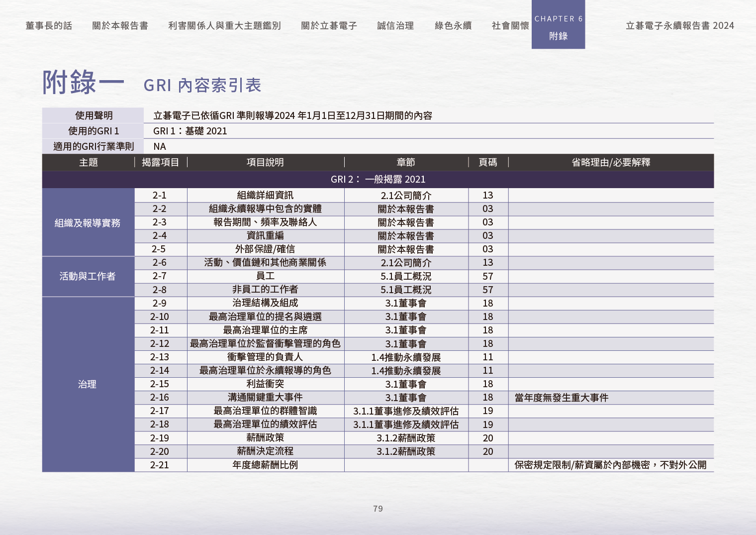Click 3.1.2薪酬政策 in row 2-20

[406, 451]
